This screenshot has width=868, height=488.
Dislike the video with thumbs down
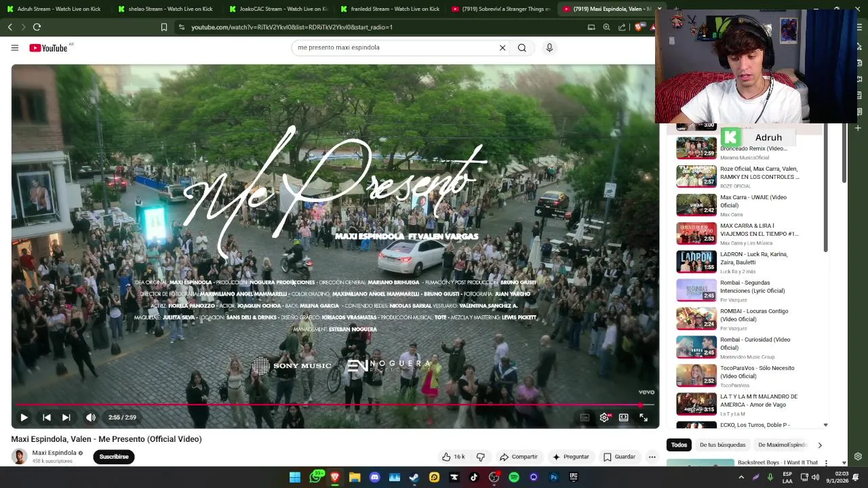(x=481, y=457)
